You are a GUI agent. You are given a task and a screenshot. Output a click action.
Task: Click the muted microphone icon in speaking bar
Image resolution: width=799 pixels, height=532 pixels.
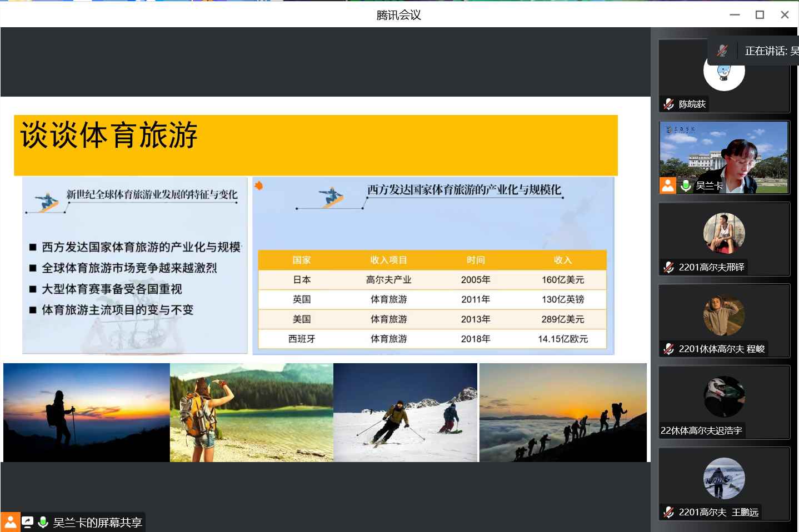click(x=722, y=51)
